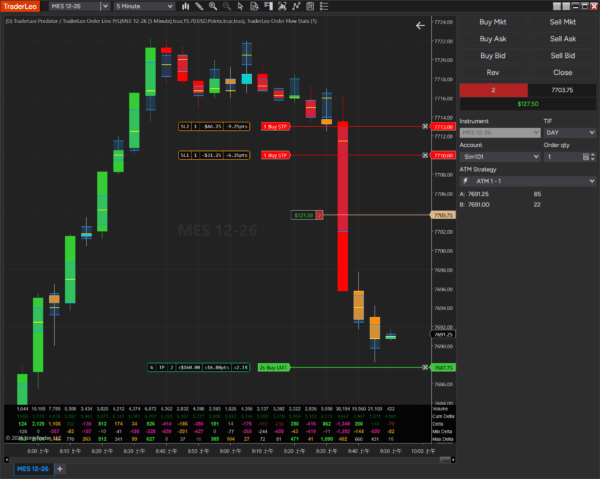
Task: Click the calculator icon beside Order qty
Action: point(585,156)
